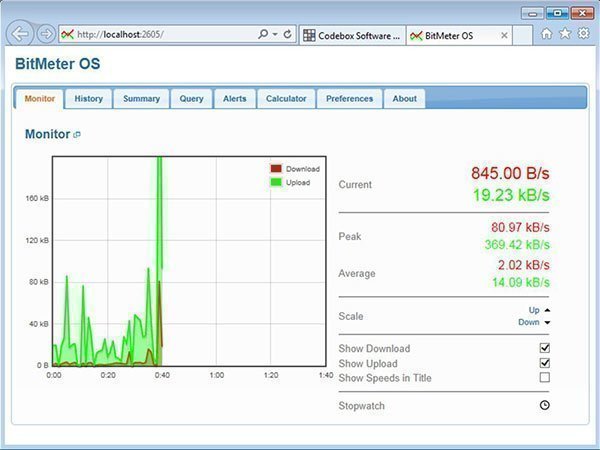Switch to the History tab
The height and width of the screenshot is (450, 600).
point(88,99)
